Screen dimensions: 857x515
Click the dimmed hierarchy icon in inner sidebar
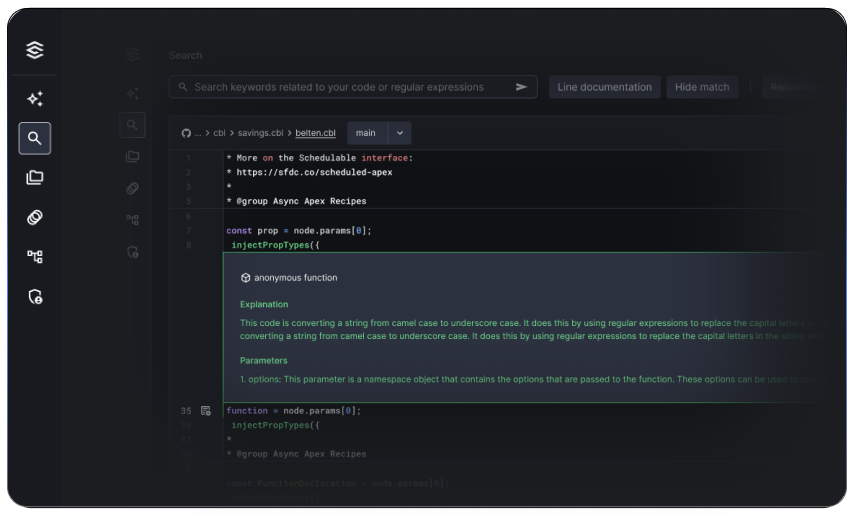[x=132, y=220]
